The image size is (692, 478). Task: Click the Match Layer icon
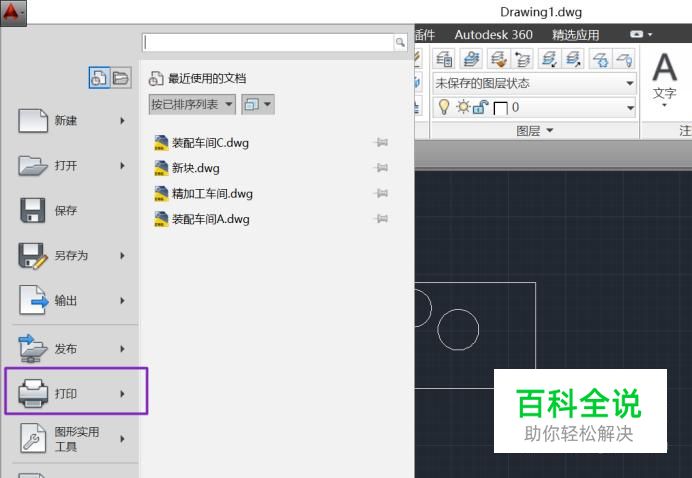click(x=498, y=59)
